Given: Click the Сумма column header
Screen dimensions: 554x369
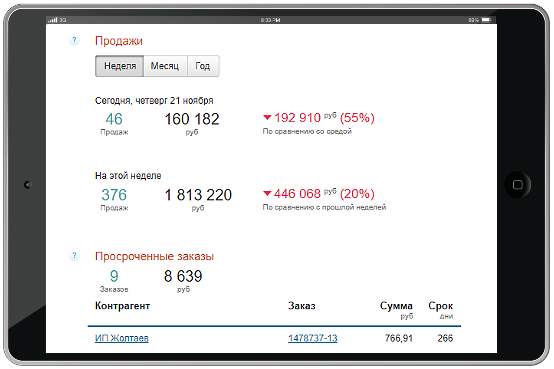Looking at the screenshot, I should tap(396, 306).
